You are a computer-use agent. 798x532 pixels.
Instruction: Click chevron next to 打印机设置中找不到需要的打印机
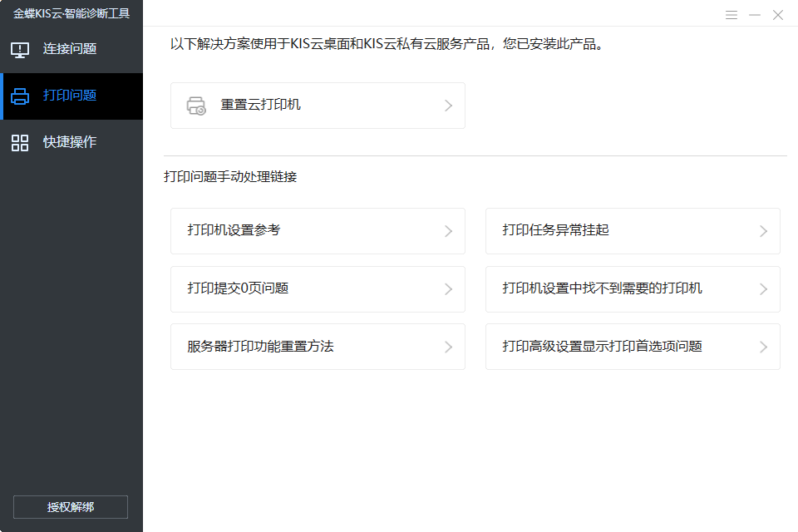pyautogui.click(x=763, y=289)
